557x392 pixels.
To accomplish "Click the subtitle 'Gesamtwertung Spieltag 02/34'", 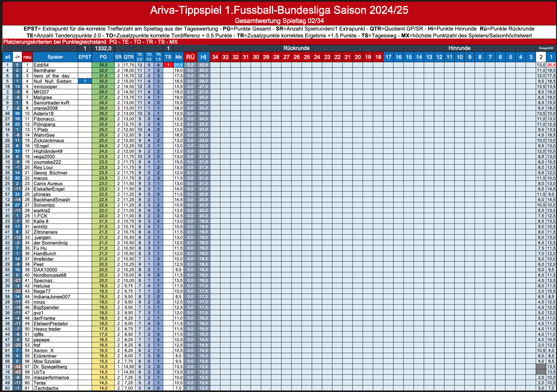I will tap(279, 21).
